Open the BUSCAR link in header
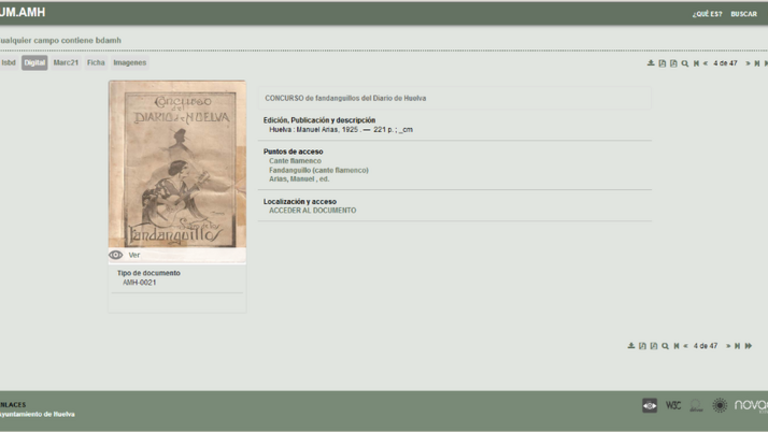Screen dimensions: 768x432 pos(743,14)
